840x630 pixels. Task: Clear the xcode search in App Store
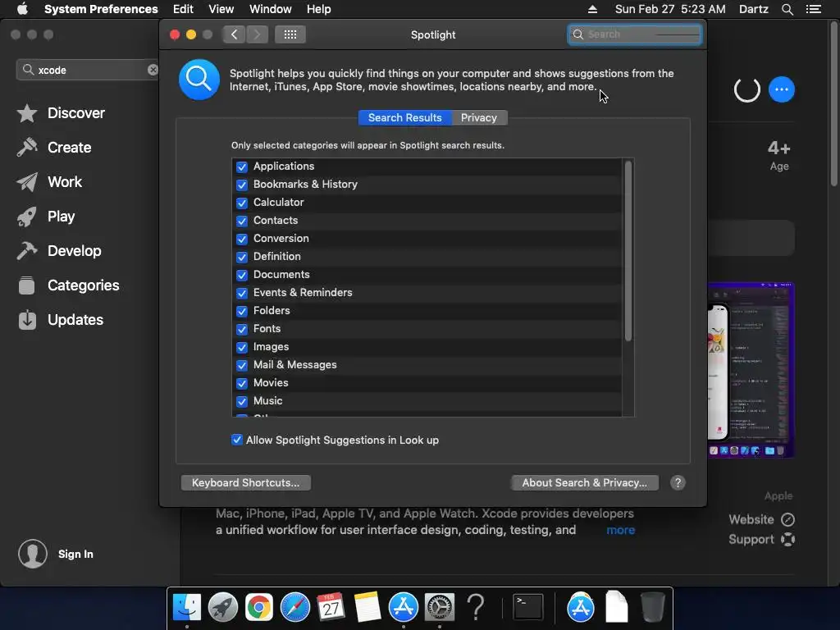[x=153, y=70]
